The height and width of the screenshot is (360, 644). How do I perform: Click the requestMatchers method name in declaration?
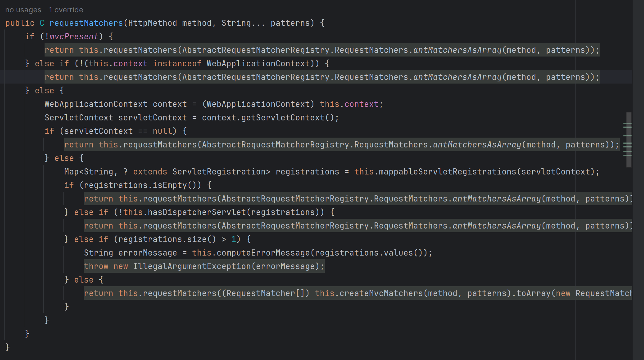(86, 23)
